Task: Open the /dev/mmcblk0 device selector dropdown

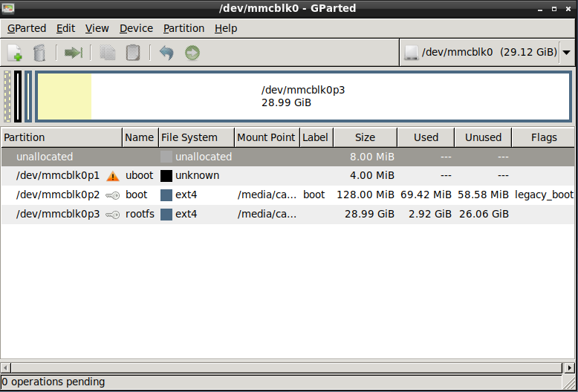Action: click(x=567, y=53)
